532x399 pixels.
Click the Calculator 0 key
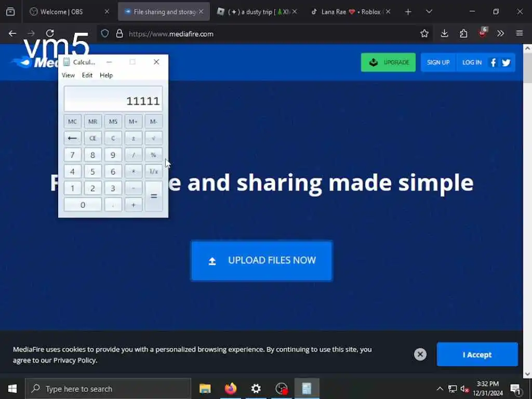[83, 205]
